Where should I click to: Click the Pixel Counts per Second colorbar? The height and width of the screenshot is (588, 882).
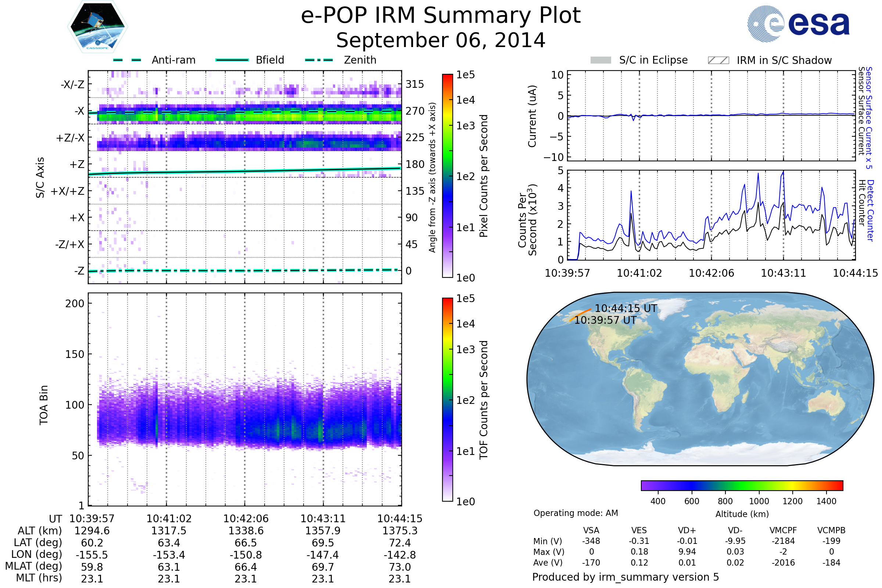pyautogui.click(x=447, y=176)
